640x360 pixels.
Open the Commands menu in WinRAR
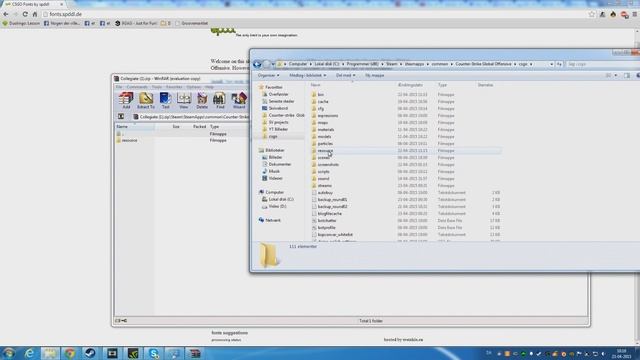click(x=137, y=87)
